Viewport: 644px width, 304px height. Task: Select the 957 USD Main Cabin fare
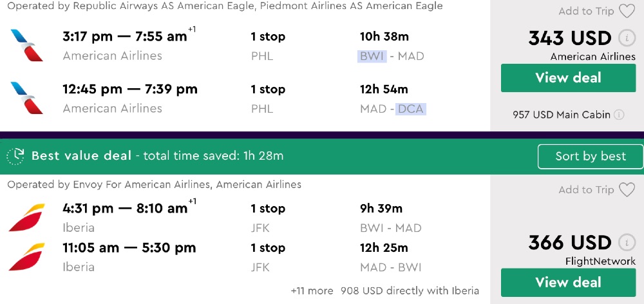562,115
